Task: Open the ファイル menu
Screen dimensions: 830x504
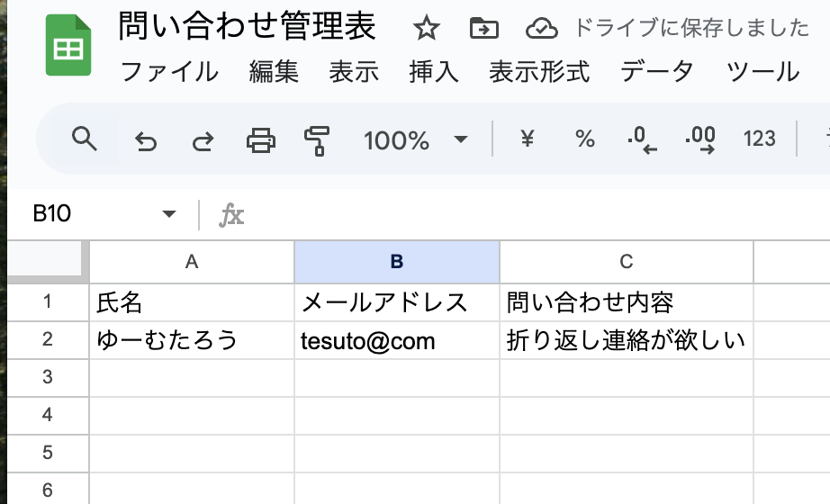Action: (169, 71)
